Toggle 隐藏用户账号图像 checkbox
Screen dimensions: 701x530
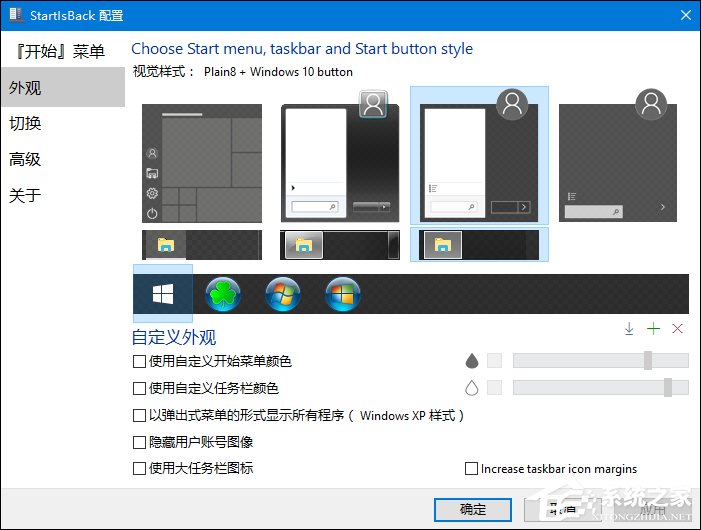139,442
